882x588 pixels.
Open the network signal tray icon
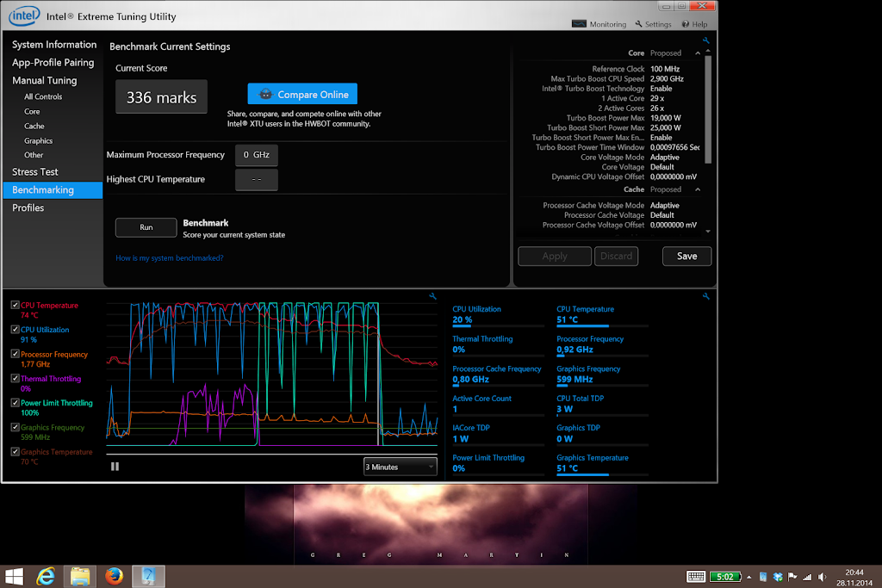807,577
